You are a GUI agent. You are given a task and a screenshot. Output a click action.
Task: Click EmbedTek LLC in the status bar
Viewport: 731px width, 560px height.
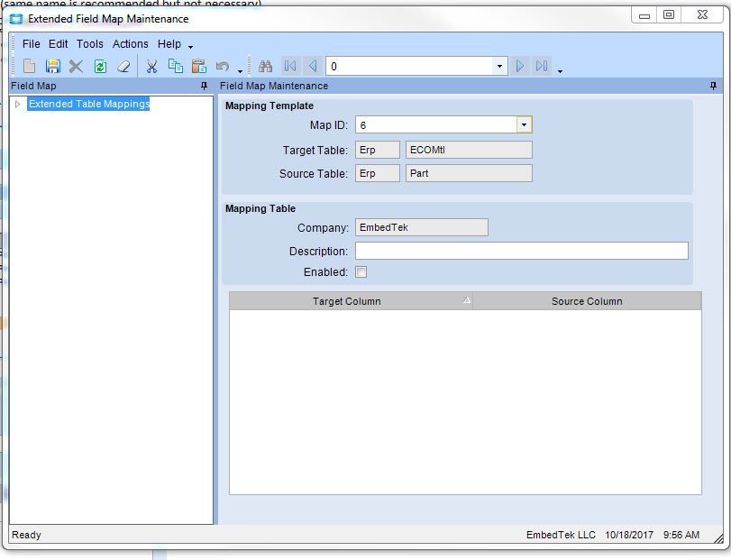[x=561, y=535]
